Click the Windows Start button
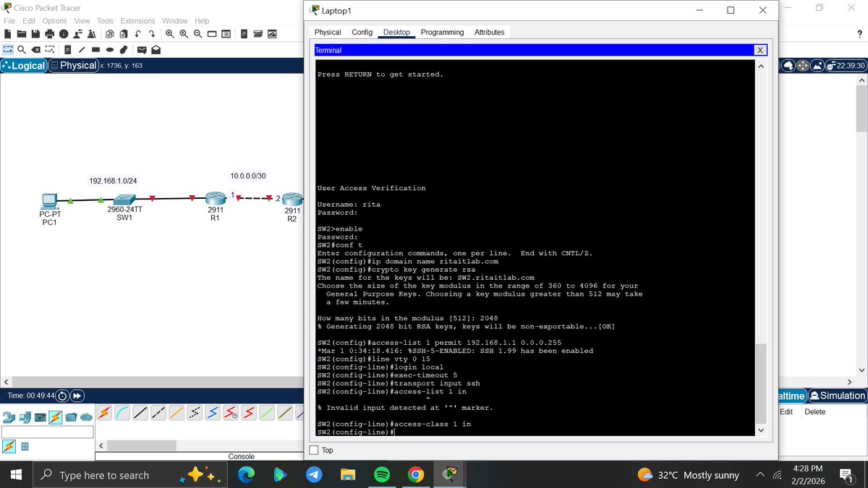Image resolution: width=868 pixels, height=488 pixels. 17,475
